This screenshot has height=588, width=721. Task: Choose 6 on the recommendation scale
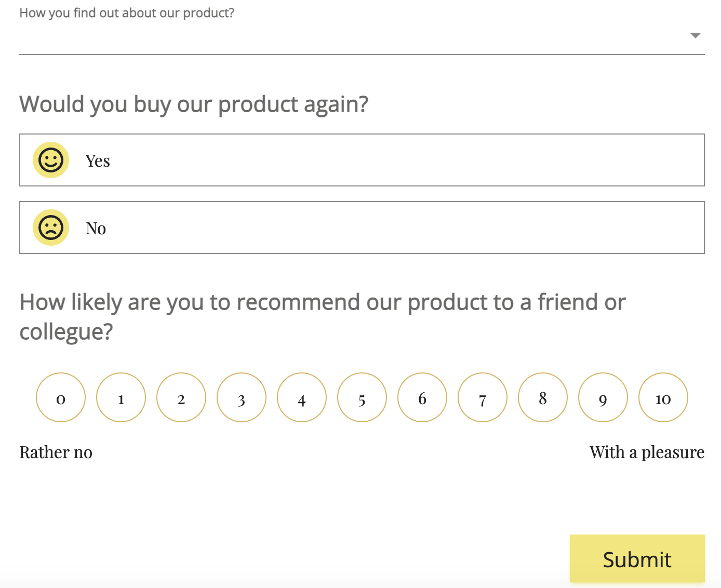[x=422, y=397]
